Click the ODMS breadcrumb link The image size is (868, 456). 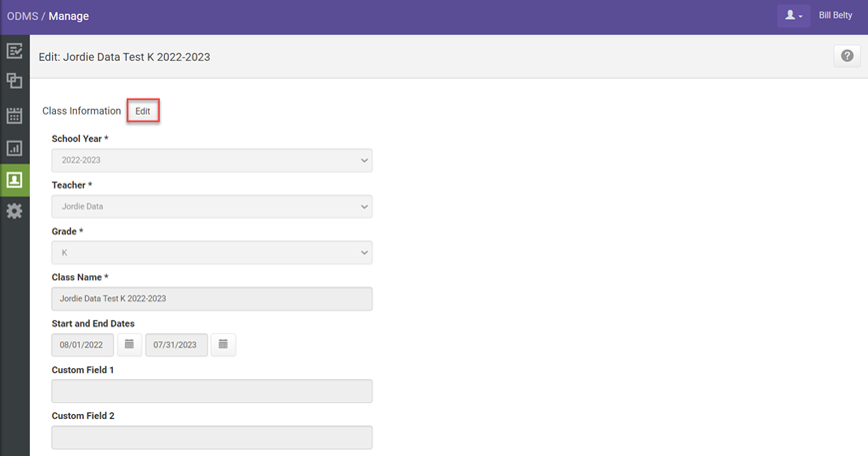pyautogui.click(x=22, y=17)
